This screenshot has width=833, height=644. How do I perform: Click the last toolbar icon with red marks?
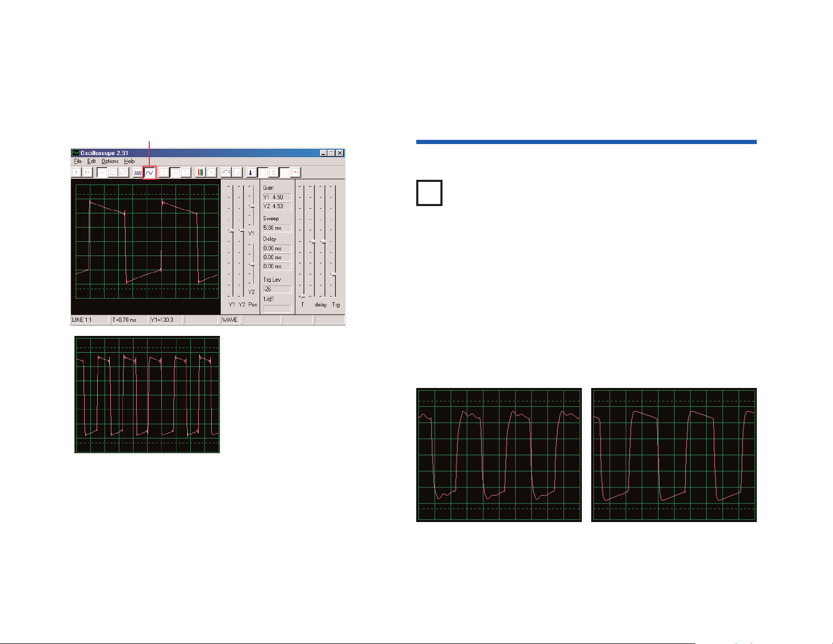click(x=295, y=172)
